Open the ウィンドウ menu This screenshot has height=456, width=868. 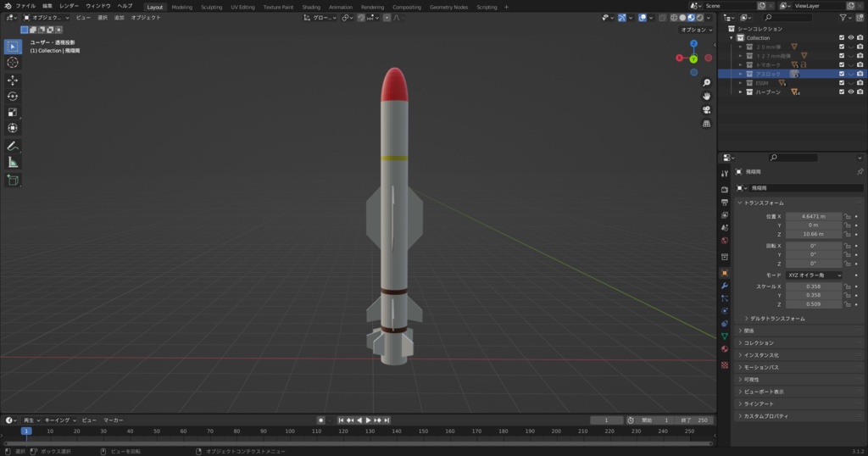pyautogui.click(x=98, y=6)
